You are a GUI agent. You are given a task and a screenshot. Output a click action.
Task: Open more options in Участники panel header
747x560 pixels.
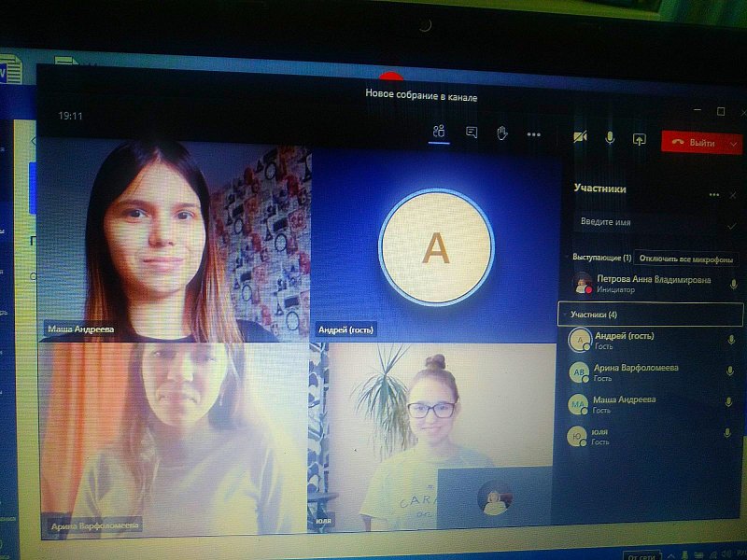713,194
